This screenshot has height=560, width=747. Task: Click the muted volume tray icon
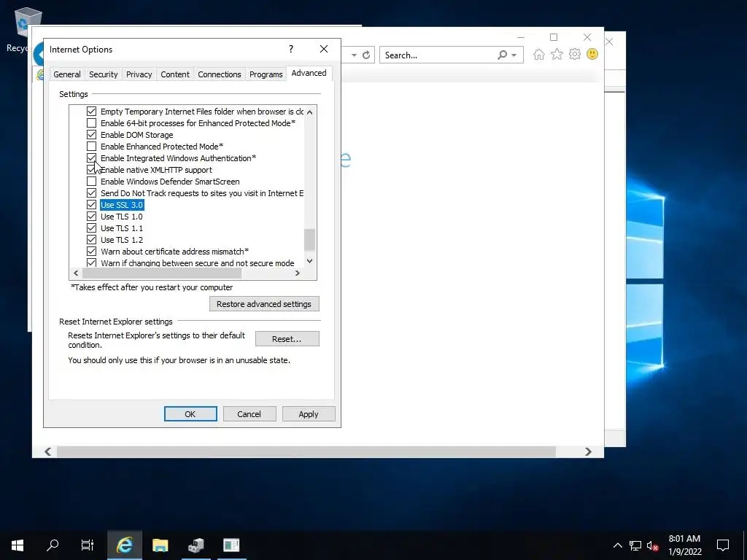(652, 545)
